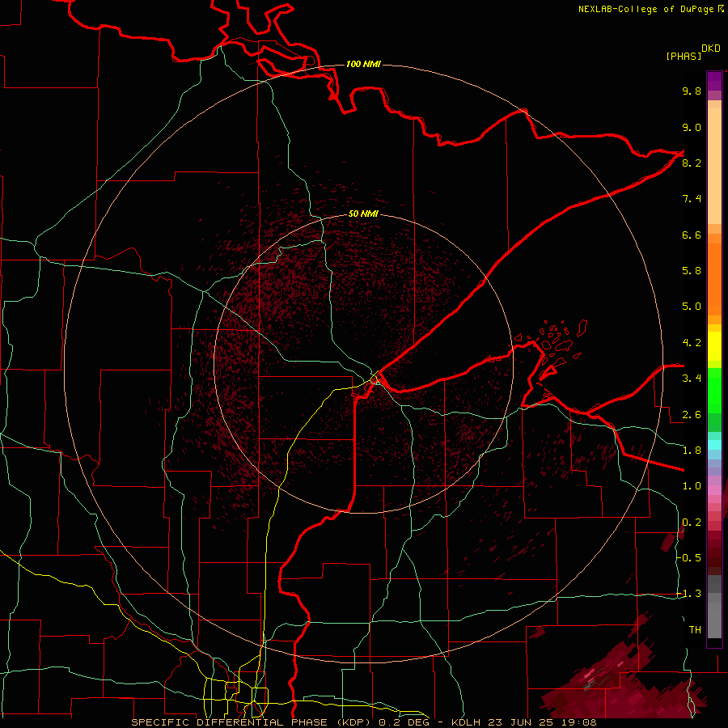Click the yellow band of color scale
The height and width of the screenshot is (728, 728).
pyautogui.click(x=714, y=346)
